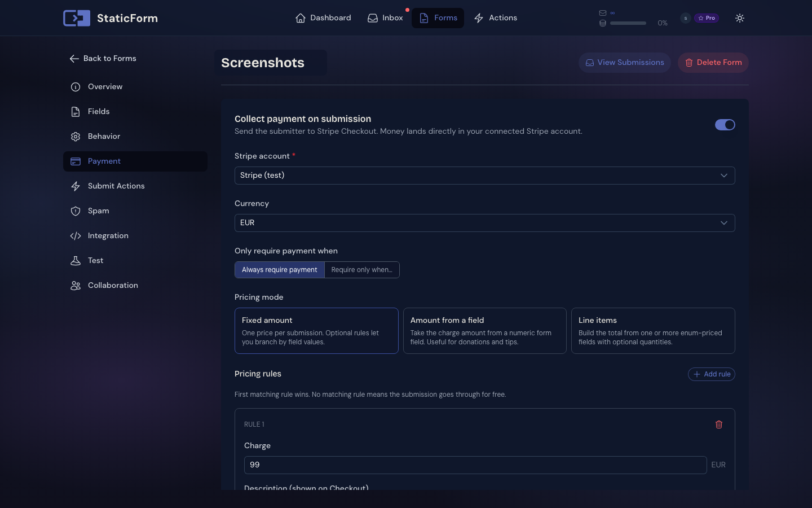Click the Actions lightning bolt icon

(479, 18)
